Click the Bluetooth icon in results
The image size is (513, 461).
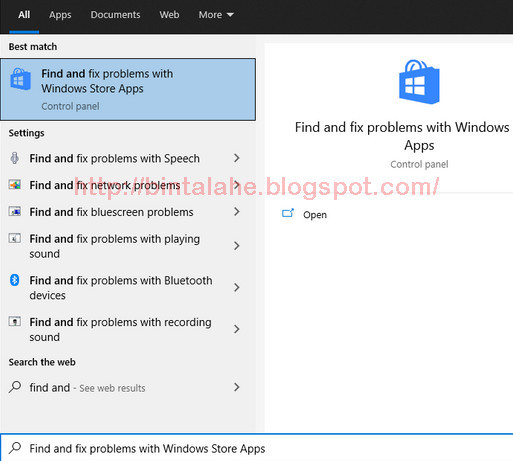pos(15,280)
